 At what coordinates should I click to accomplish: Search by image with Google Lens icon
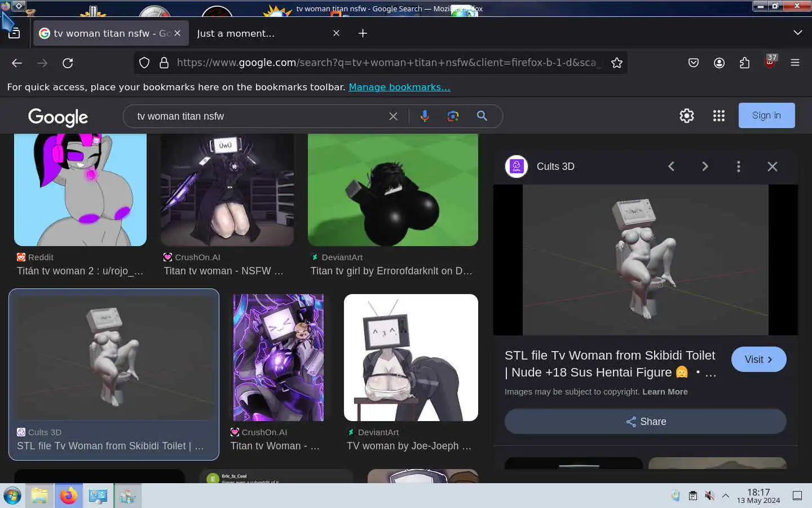point(453,116)
